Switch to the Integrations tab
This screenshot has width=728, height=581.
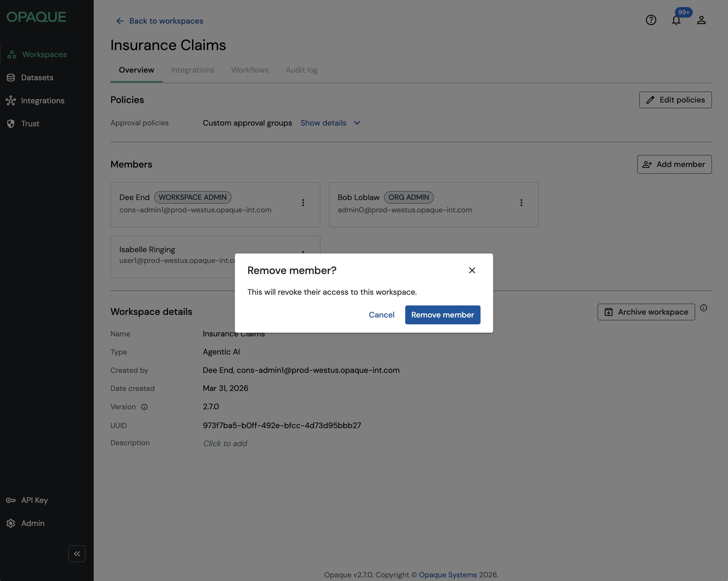[192, 70]
